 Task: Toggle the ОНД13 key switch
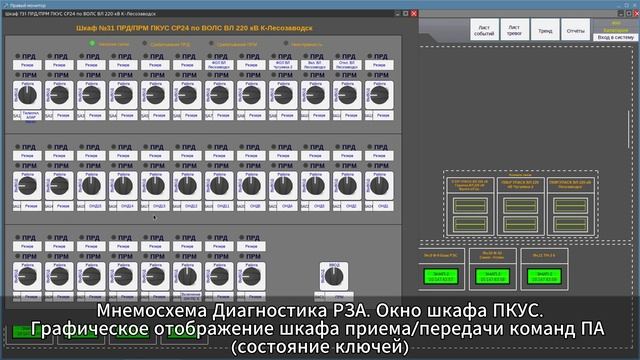156,186
